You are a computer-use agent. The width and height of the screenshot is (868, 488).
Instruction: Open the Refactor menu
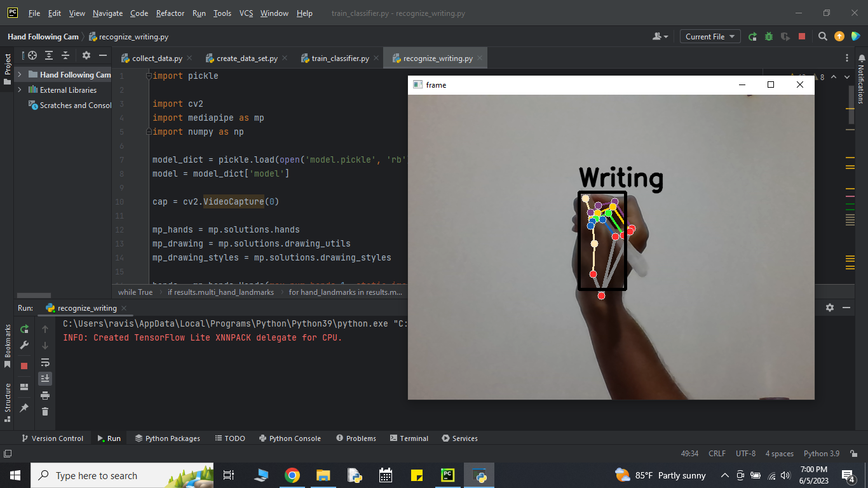[x=170, y=13]
